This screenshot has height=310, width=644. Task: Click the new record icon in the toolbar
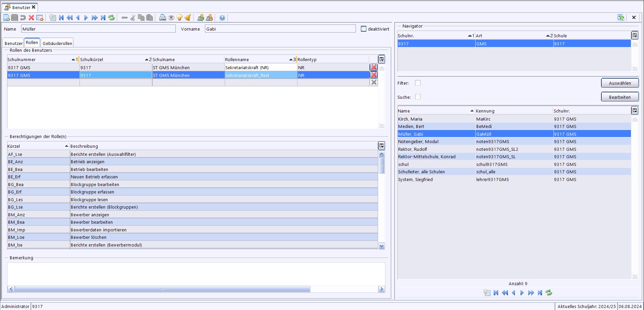click(x=6, y=18)
